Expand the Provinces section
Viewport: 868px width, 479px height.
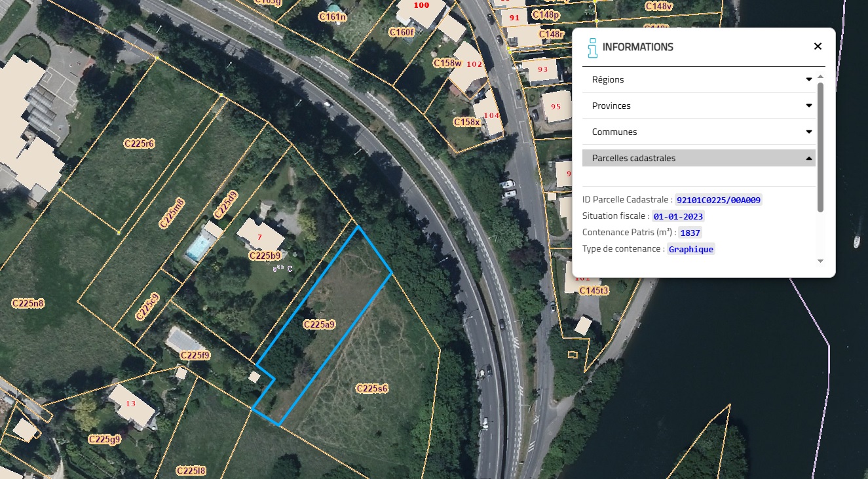[x=698, y=105]
